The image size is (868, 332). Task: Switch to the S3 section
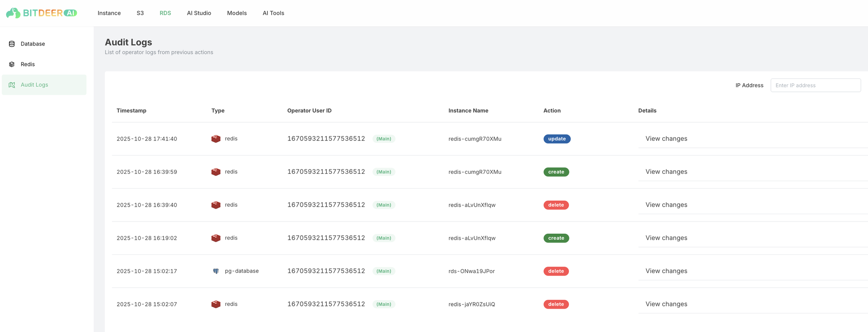pos(140,13)
